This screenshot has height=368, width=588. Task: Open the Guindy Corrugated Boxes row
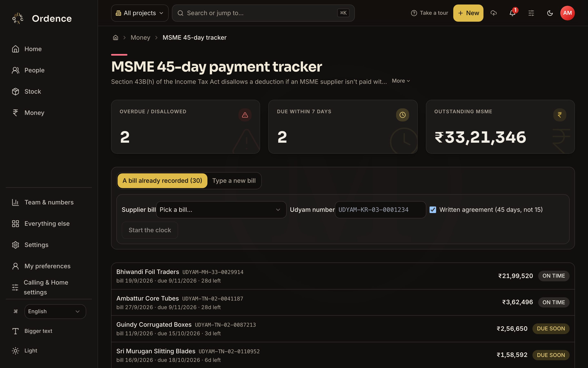click(x=343, y=329)
